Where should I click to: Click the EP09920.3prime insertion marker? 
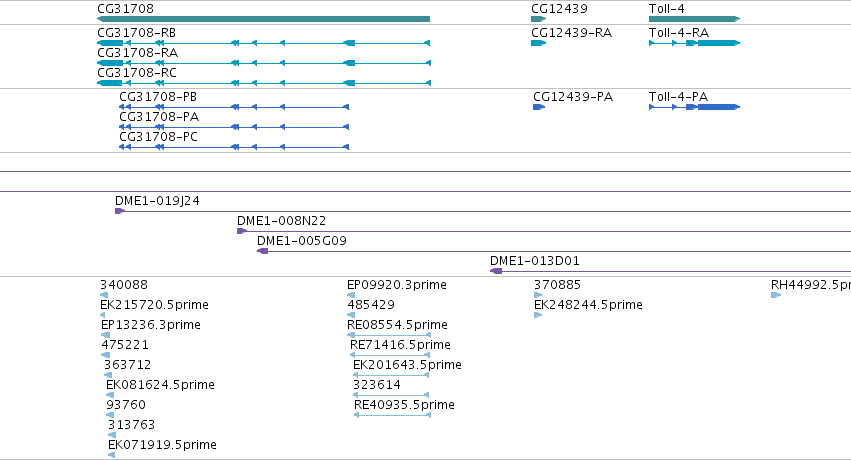click(x=351, y=295)
